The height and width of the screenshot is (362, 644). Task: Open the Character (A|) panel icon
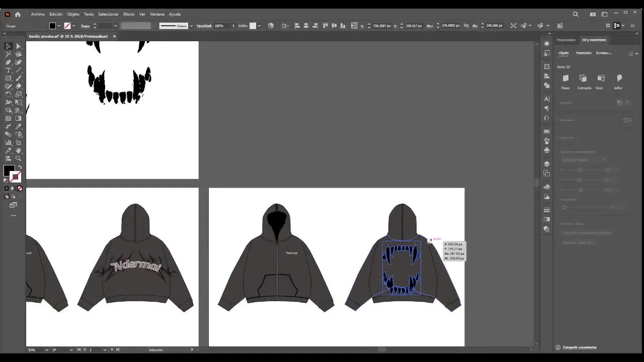[x=547, y=99]
